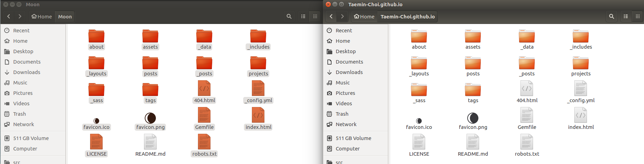Select _sass folder in Taemin-Choi.github.io window
644x164 pixels.
point(419,93)
